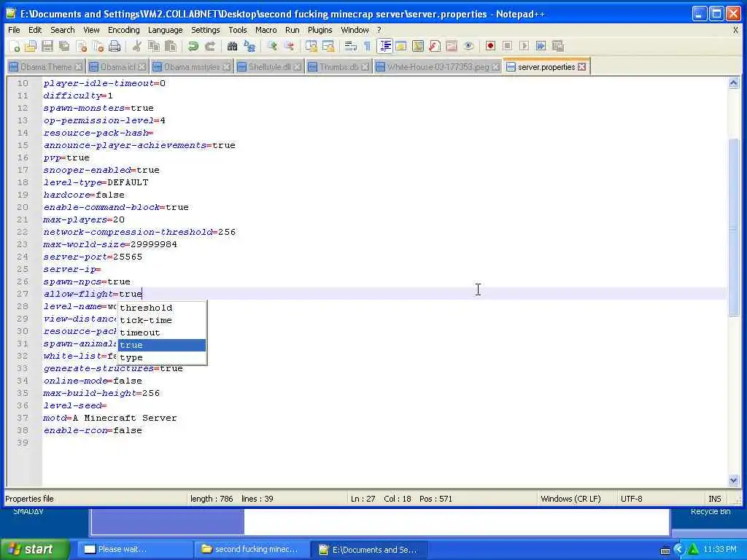
Task: Close the Obama.icl tab
Action: click(142, 67)
